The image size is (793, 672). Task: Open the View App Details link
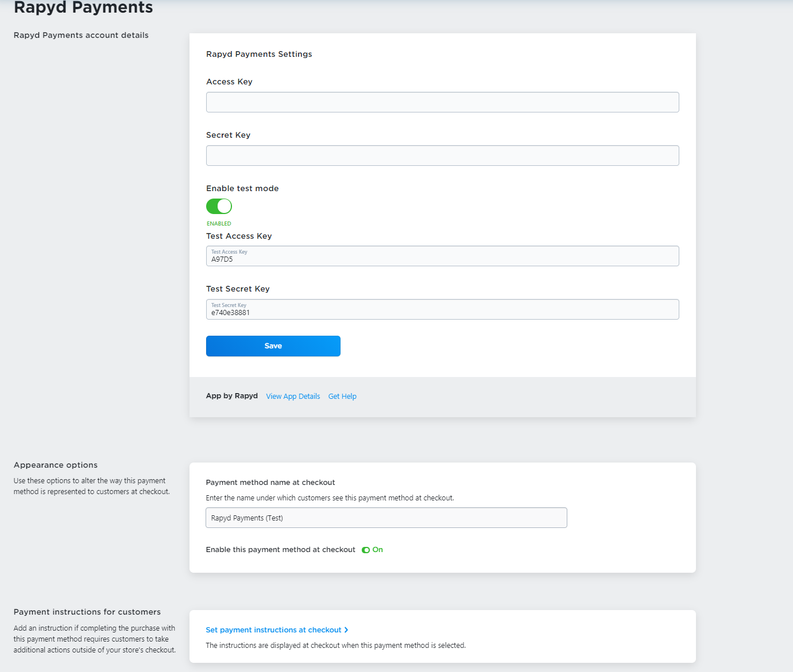293,397
